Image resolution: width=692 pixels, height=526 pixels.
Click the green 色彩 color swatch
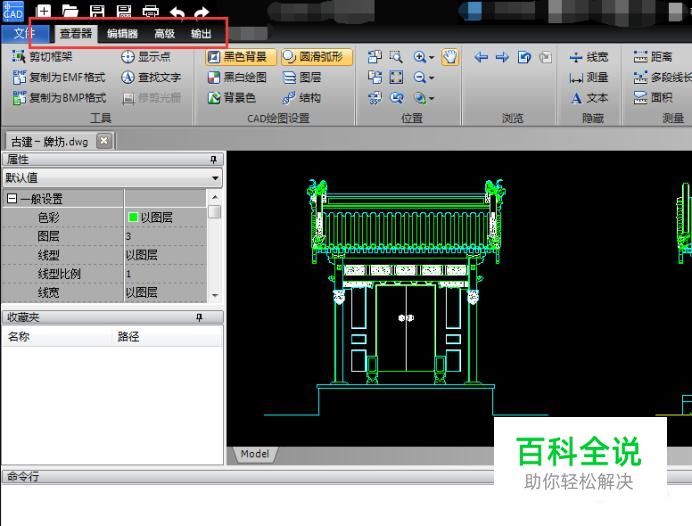pyautogui.click(x=132, y=217)
